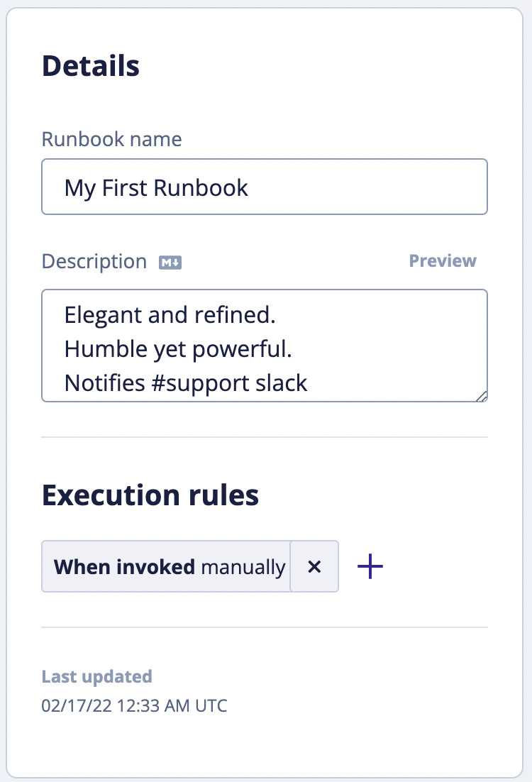This screenshot has width=532, height=782.
Task: Click the Execution rules section heading
Action: 150,495
